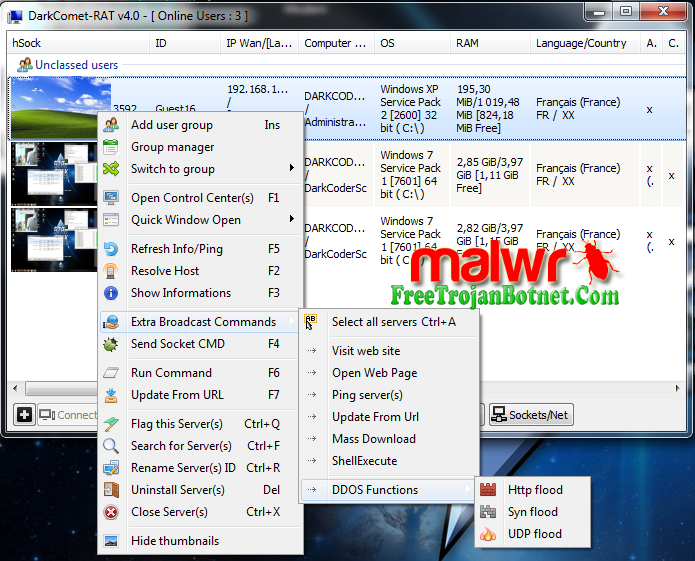Click the horizontal scrollbar left arrow
This screenshot has width=695, height=561.
[x=16, y=389]
